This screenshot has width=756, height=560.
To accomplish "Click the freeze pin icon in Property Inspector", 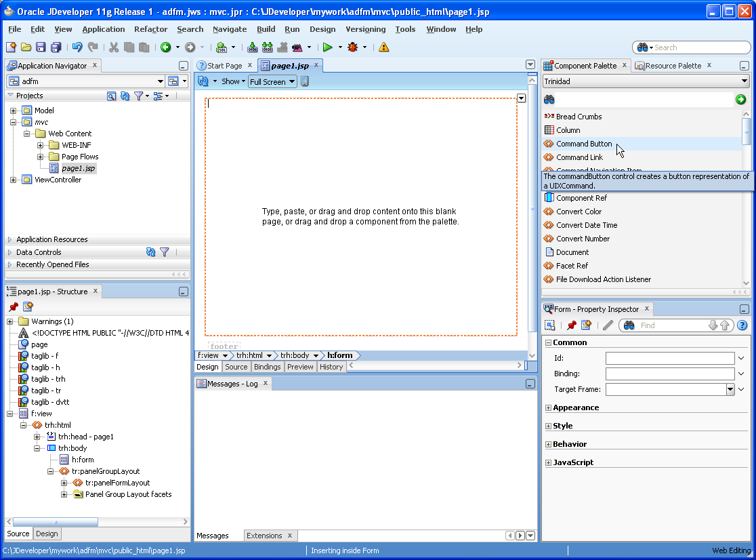I will (572, 325).
